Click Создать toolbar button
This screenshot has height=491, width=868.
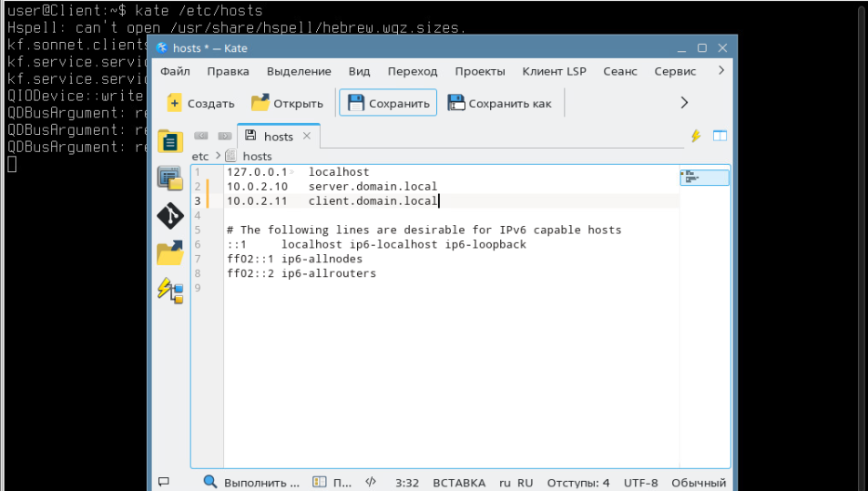[x=201, y=103]
